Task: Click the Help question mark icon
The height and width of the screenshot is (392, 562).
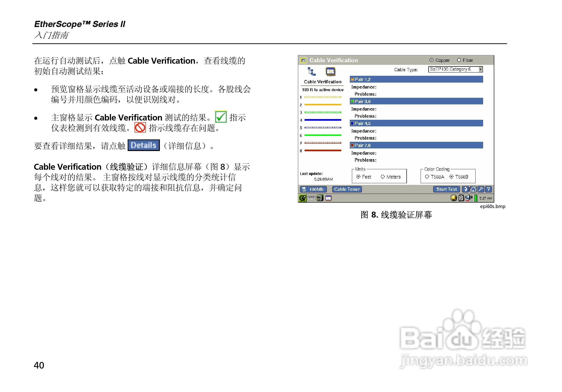Action: (488, 189)
